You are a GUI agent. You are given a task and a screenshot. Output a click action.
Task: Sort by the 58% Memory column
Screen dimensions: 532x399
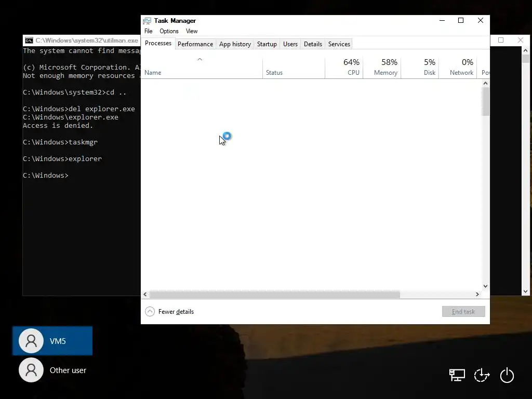[x=382, y=68]
